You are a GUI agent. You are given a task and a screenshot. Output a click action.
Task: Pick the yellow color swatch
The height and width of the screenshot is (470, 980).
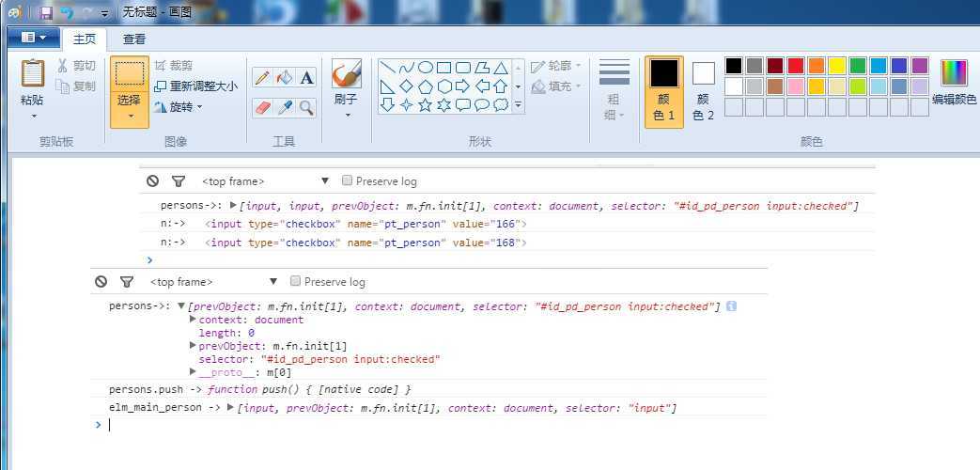(x=837, y=66)
